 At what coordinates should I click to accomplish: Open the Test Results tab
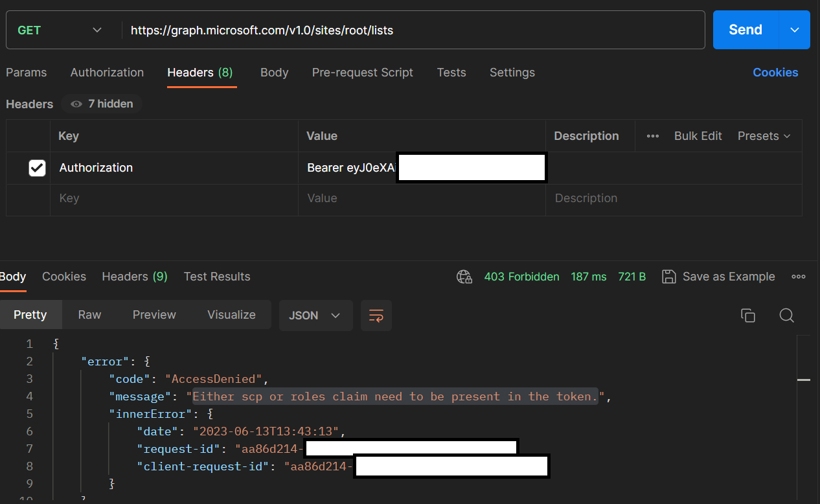tap(217, 277)
